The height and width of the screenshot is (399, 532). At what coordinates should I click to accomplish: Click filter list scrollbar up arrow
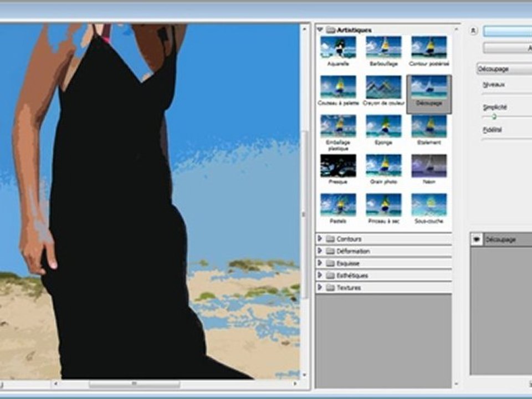click(x=456, y=29)
